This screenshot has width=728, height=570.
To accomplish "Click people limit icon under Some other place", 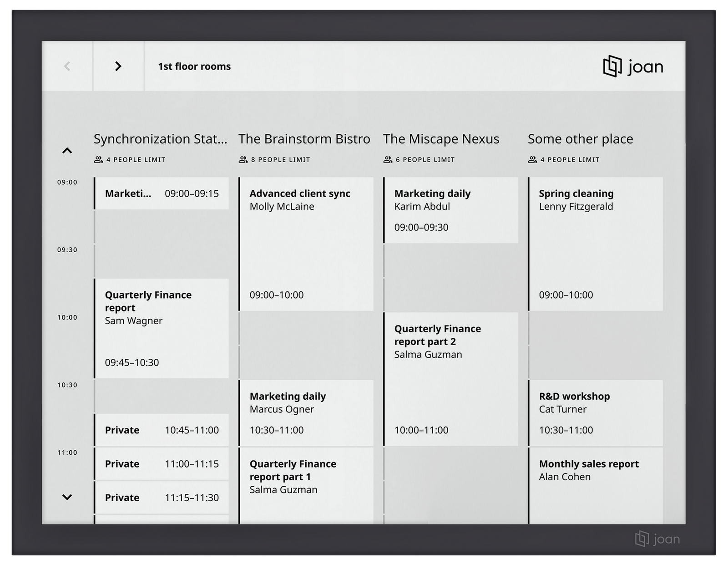I will (532, 160).
